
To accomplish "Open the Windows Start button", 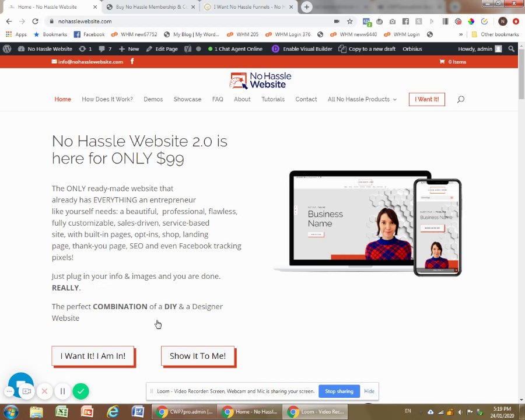I will (11, 412).
